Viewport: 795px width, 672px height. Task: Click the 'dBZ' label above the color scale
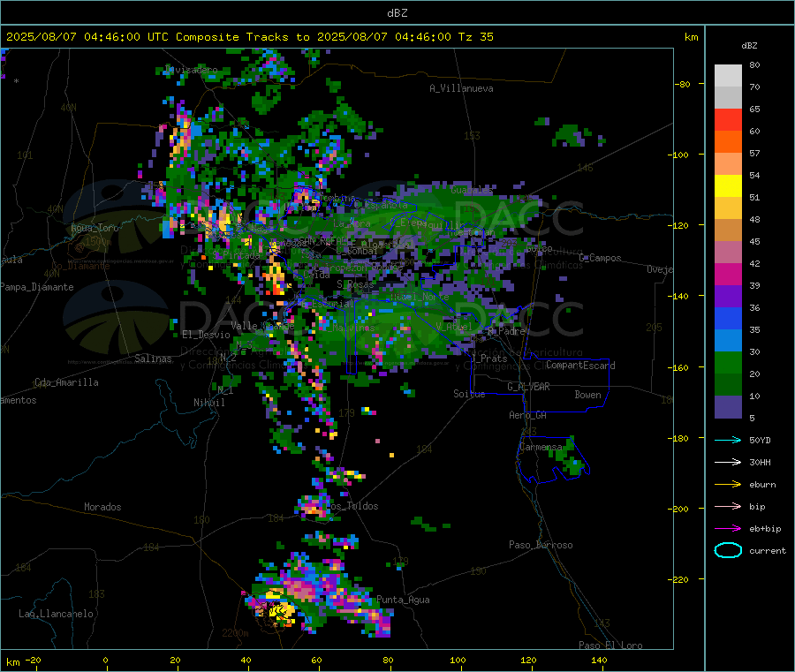[x=749, y=46]
